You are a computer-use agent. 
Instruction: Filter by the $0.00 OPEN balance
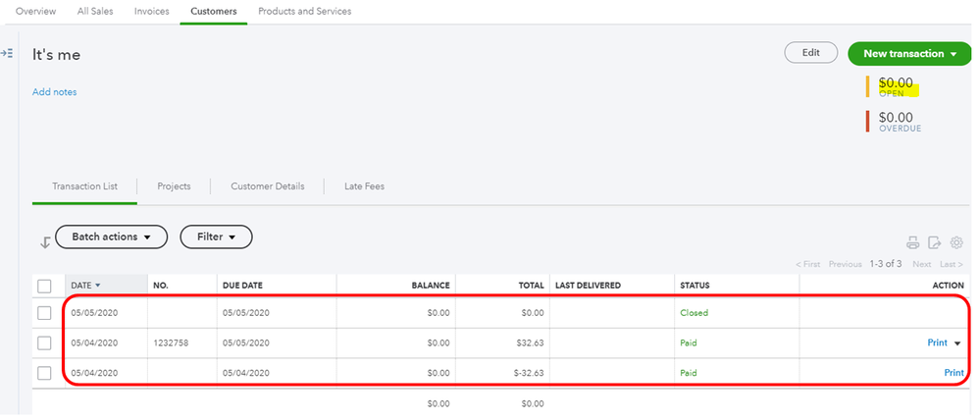coord(896,87)
